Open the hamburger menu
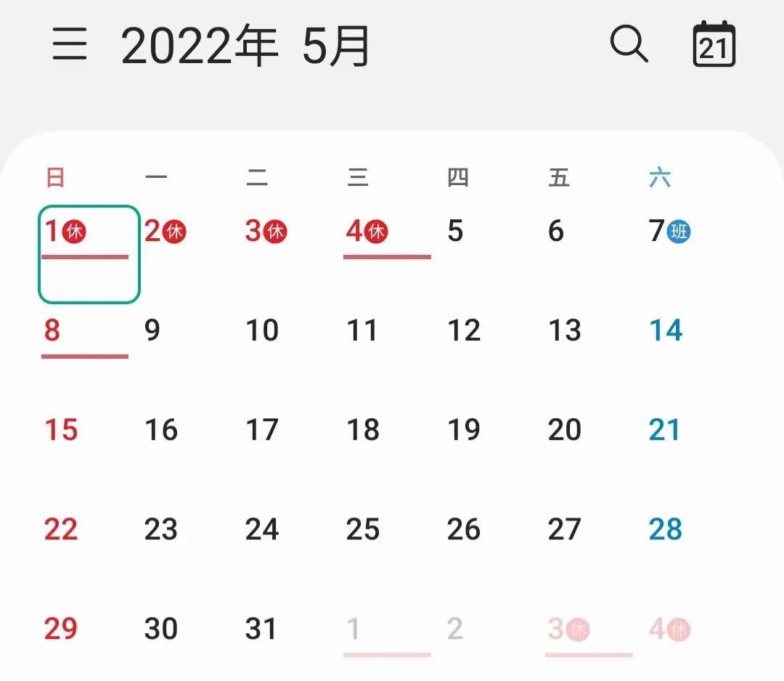The width and height of the screenshot is (784, 681). point(70,46)
